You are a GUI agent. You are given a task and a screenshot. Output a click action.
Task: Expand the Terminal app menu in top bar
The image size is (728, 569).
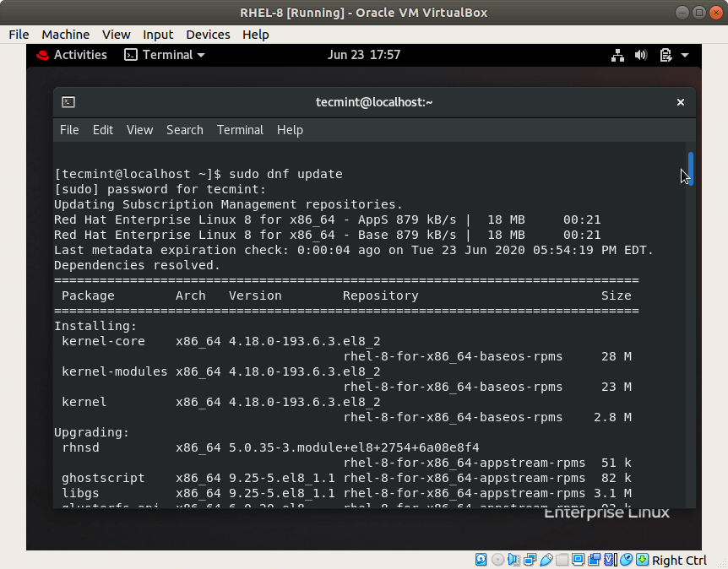[165, 55]
